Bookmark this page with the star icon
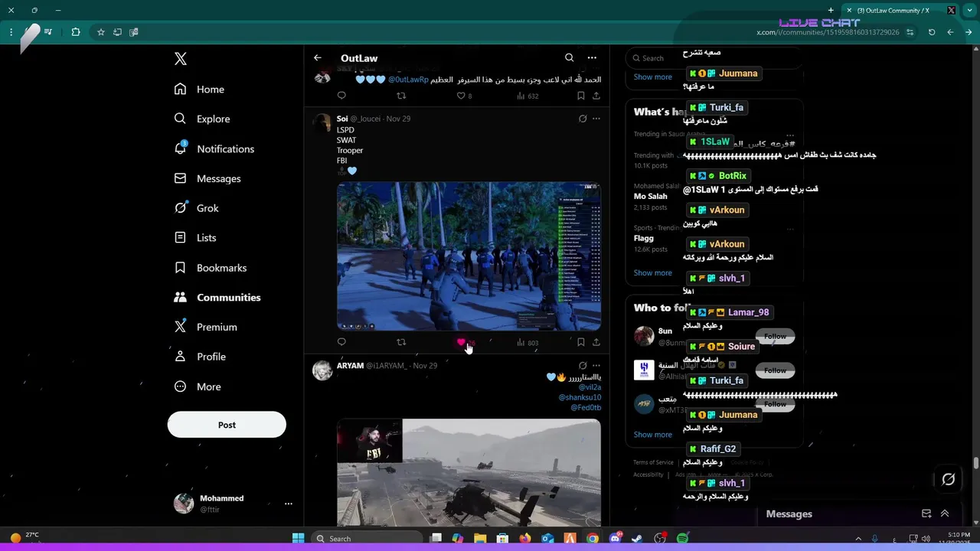980x551 pixels. pos(100,32)
